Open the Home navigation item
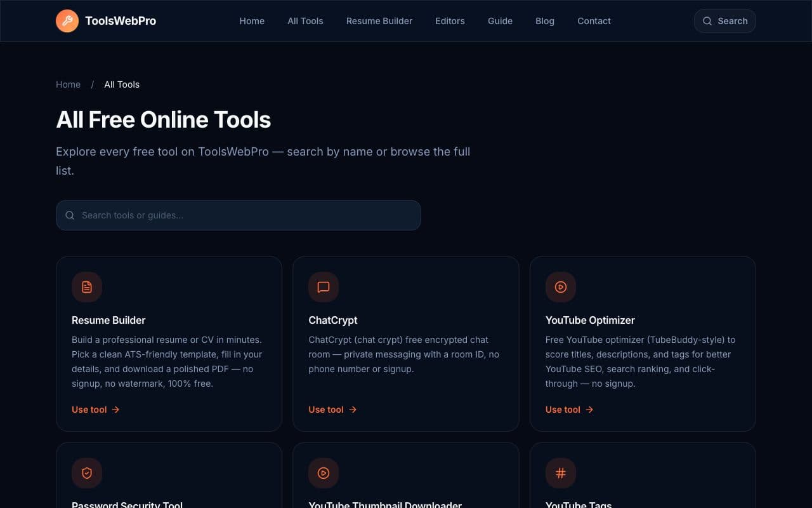The height and width of the screenshot is (508, 812). [252, 21]
